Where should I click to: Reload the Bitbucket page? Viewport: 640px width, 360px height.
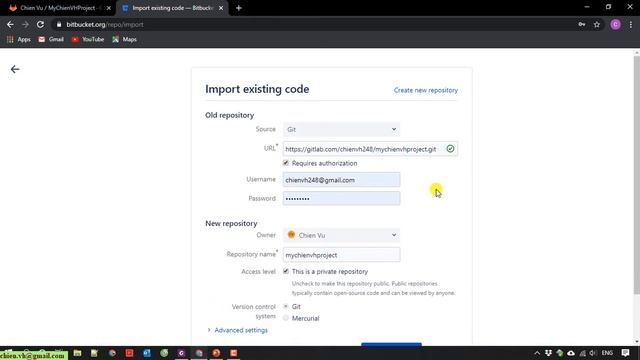tap(40, 24)
